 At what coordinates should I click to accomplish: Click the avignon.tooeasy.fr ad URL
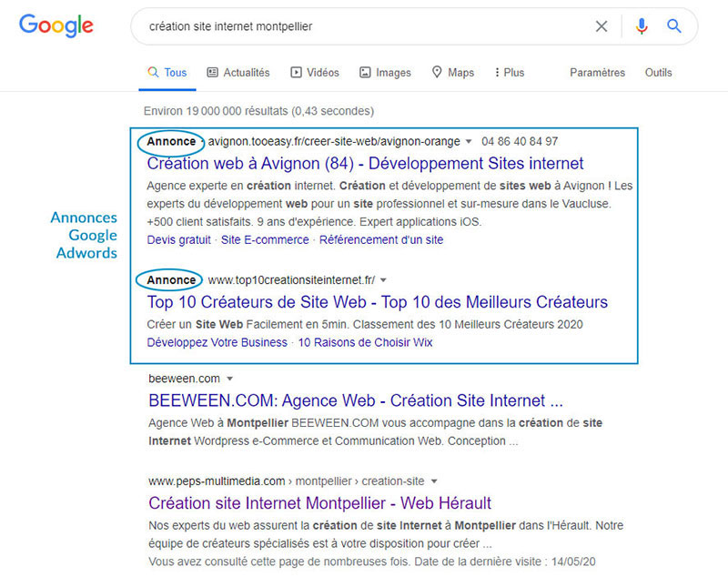coord(334,142)
